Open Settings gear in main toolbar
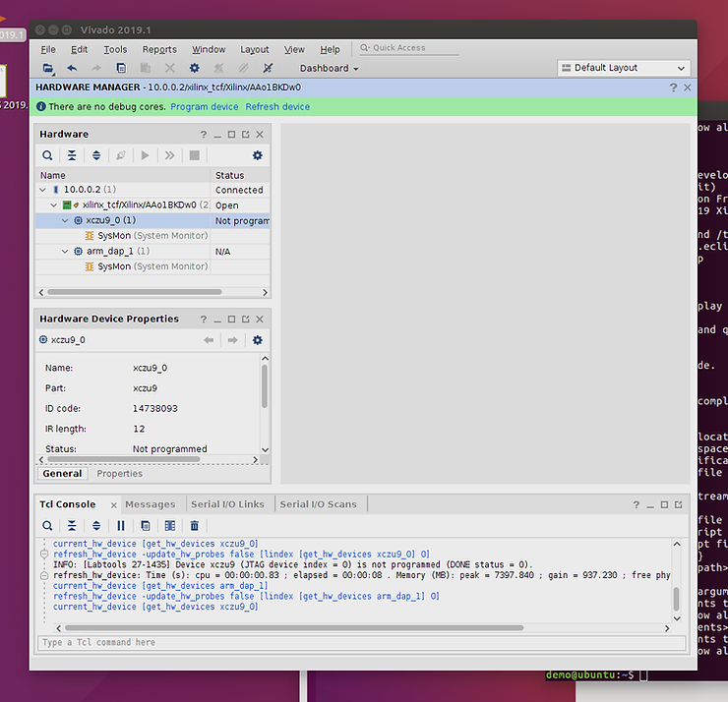This screenshot has height=702, width=728. point(195,68)
